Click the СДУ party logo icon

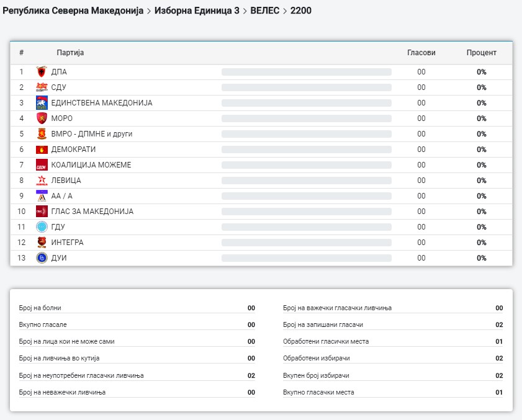tap(42, 87)
